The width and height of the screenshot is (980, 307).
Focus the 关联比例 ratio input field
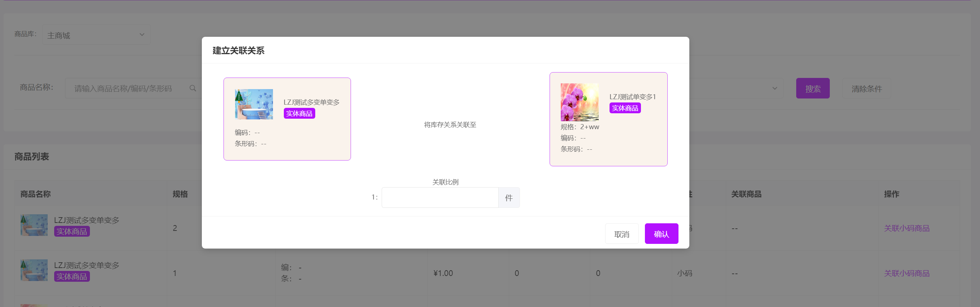[x=439, y=198]
